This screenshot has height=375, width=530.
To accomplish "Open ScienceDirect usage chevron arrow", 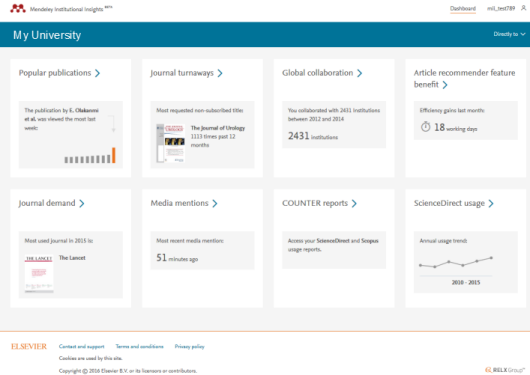I will coord(491,203).
